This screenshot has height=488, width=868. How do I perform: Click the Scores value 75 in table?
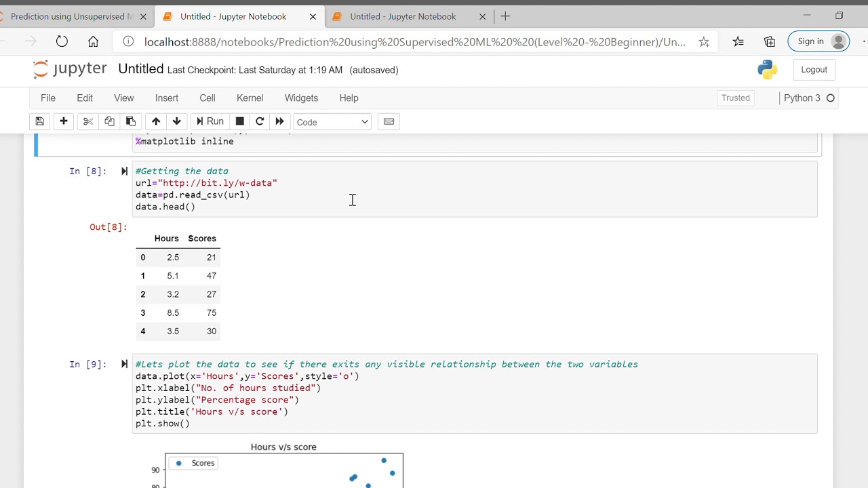click(212, 312)
